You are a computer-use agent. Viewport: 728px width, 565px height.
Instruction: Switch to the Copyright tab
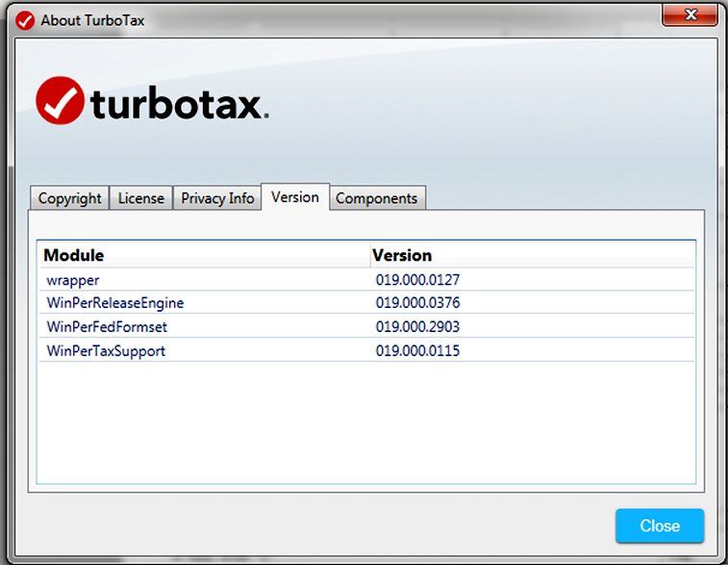tap(69, 198)
